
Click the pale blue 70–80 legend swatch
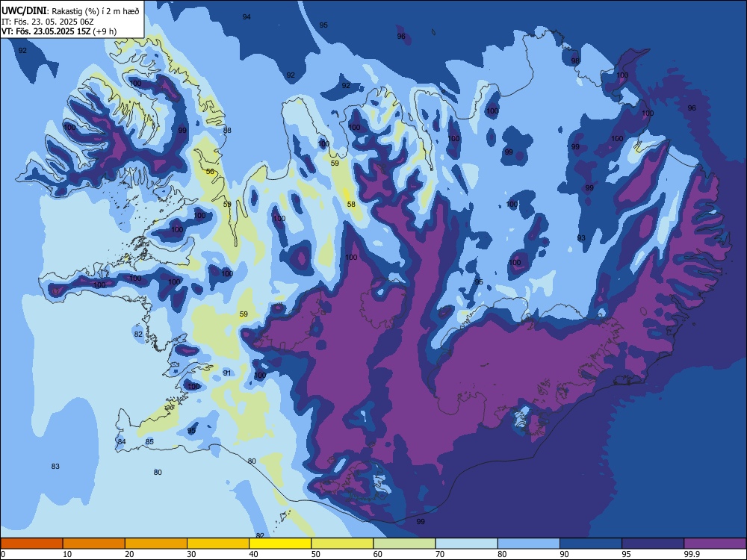[x=466, y=544]
